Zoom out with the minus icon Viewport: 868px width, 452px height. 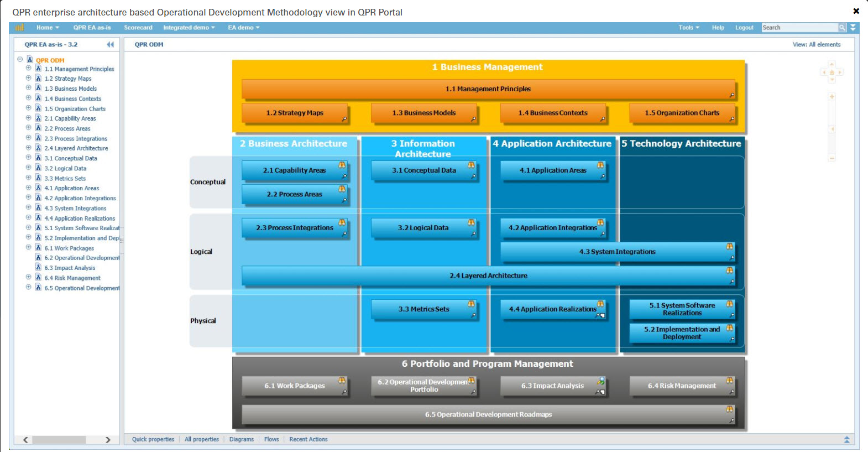[x=832, y=158]
